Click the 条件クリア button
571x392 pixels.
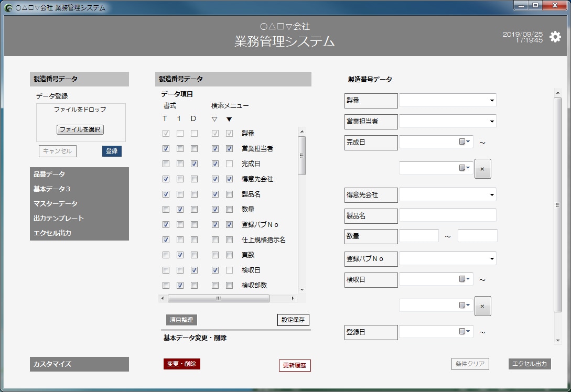470,364
